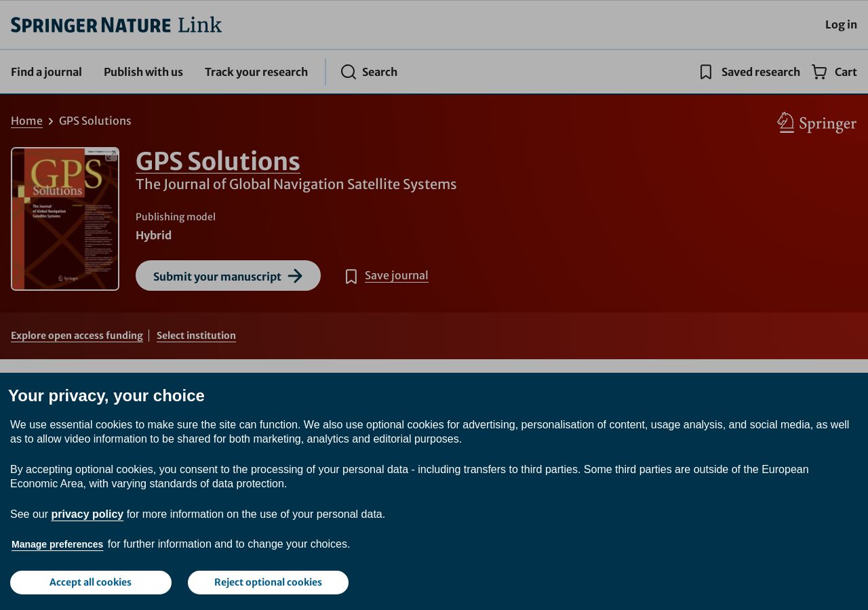Open the Track your research menu
The width and height of the screenshot is (868, 610).
pos(256,72)
